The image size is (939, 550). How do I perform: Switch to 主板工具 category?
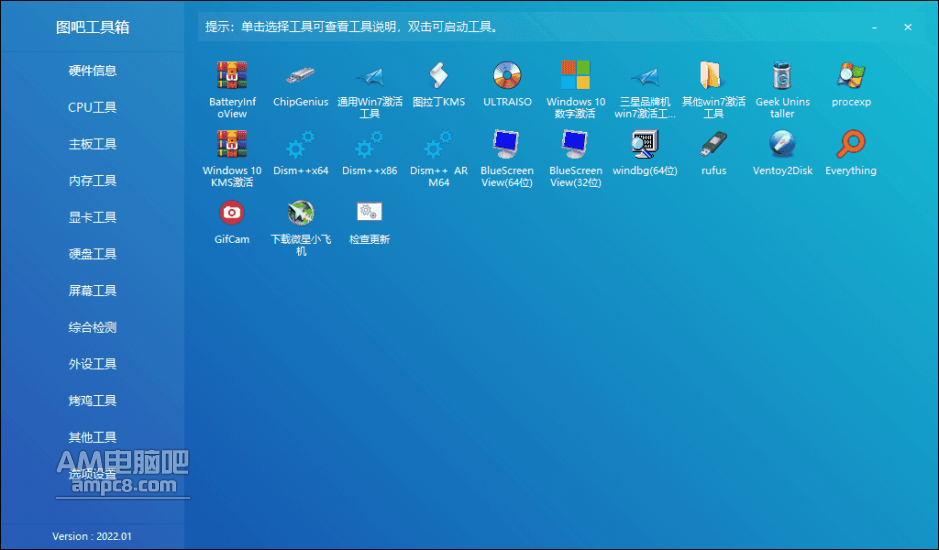pos(92,144)
